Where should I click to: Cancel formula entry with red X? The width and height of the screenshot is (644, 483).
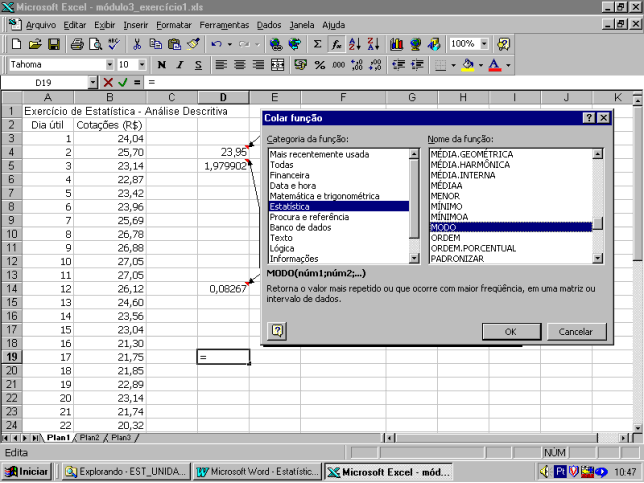[x=108, y=82]
